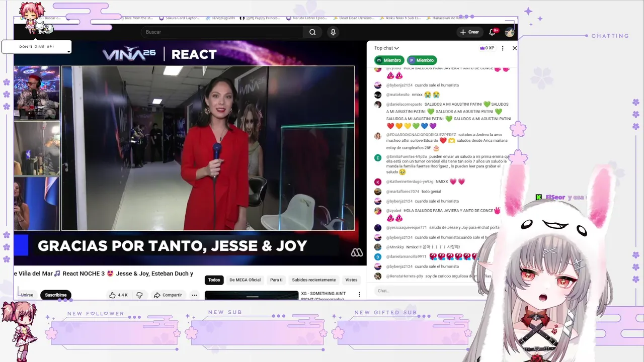Select the Todos filter chip
This screenshot has height=362, width=644.
tap(214, 280)
